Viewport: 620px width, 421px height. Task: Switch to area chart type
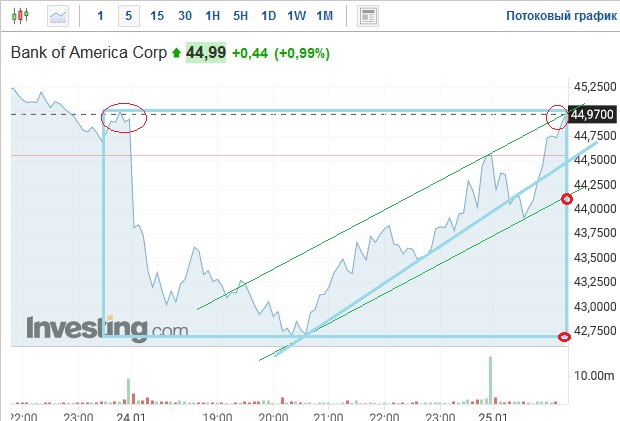(x=58, y=16)
